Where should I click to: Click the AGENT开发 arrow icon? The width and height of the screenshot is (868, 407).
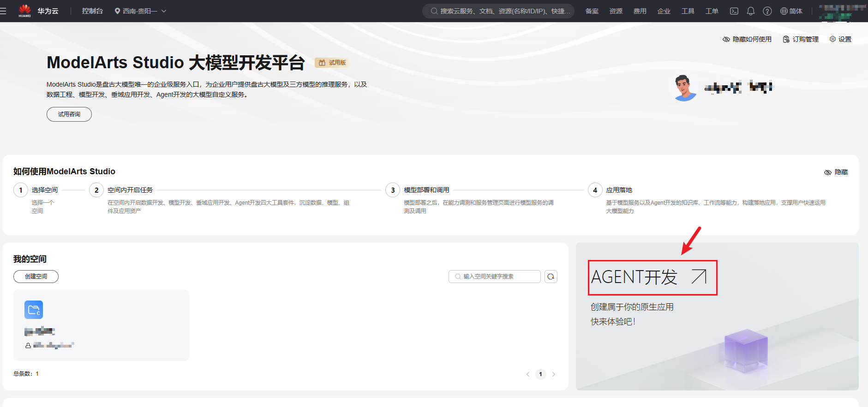tap(699, 277)
